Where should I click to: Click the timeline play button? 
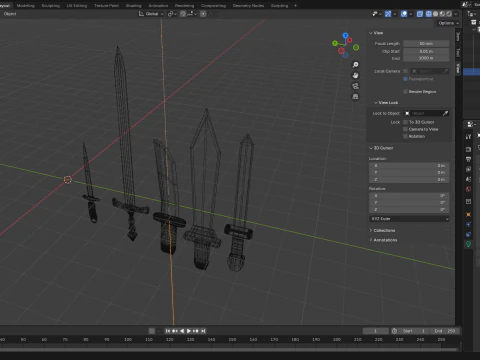189,331
